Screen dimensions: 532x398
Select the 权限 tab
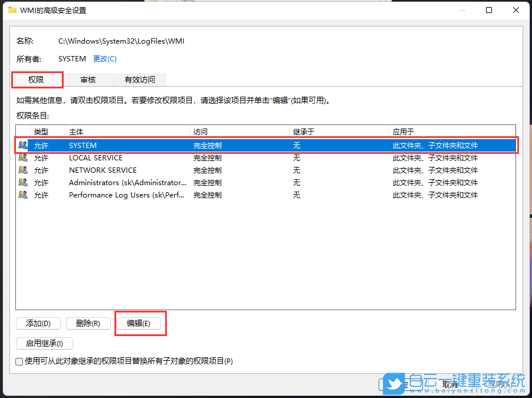click(x=37, y=80)
